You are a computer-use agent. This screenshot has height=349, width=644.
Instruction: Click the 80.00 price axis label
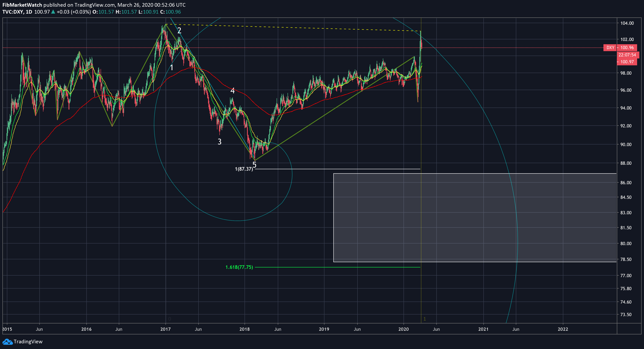[626, 243]
